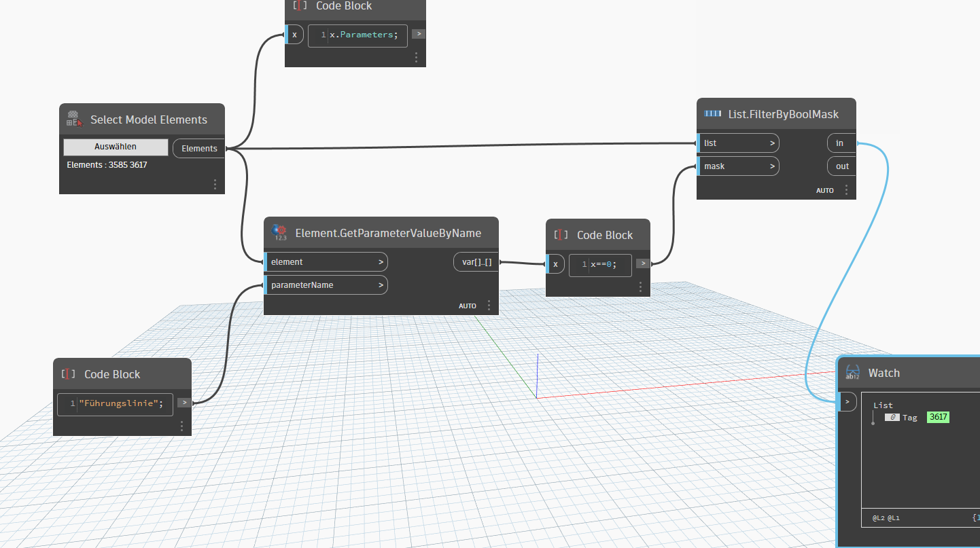Click the @L1 level label in Watch
Image resolution: width=980 pixels, height=548 pixels.
[893, 518]
